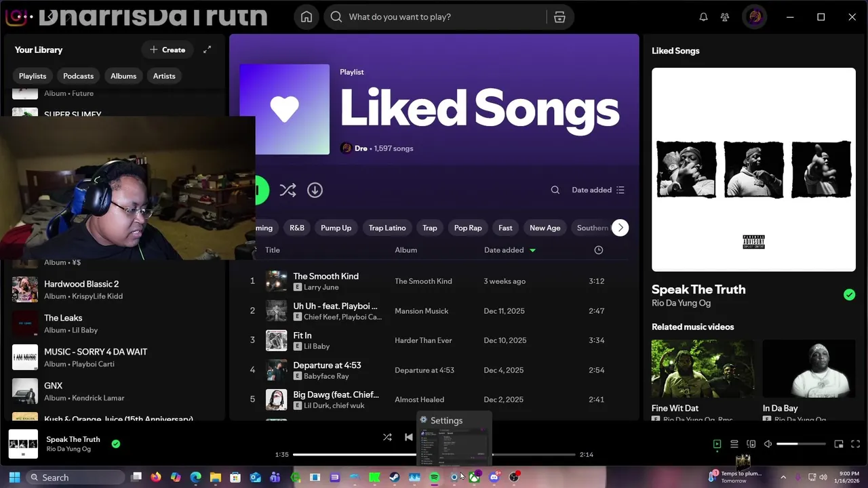
Task: Open the Create menu in Your Library
Action: pyautogui.click(x=167, y=49)
